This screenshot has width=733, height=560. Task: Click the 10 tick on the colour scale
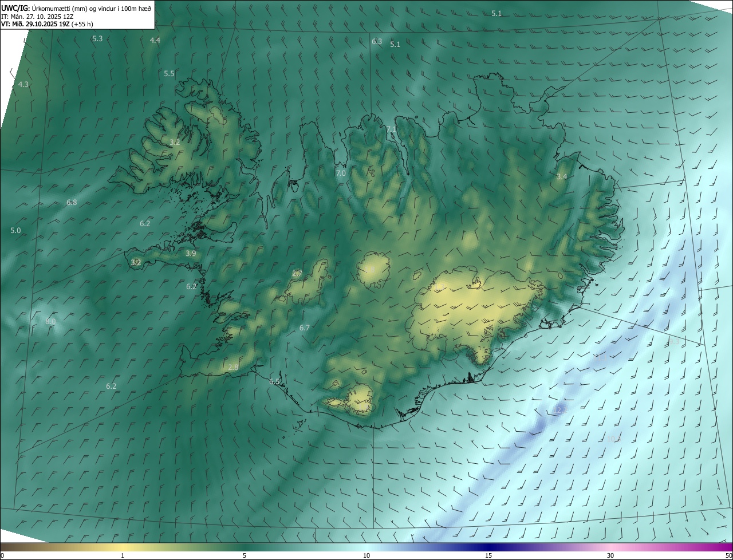[366, 555]
